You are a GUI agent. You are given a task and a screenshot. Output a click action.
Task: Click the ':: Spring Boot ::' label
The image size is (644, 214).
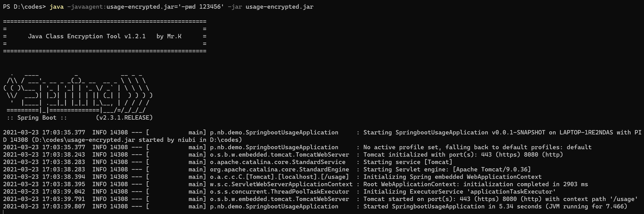pos(37,118)
